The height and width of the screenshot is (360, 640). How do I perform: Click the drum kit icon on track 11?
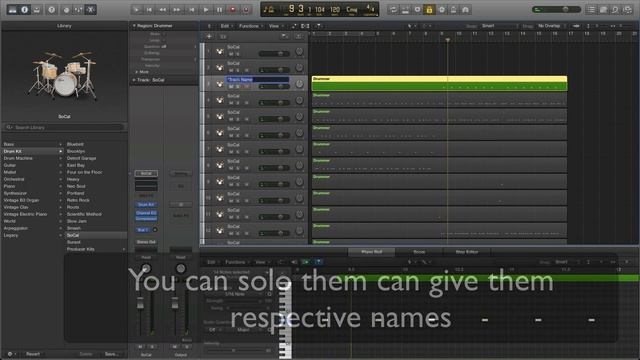click(x=220, y=214)
